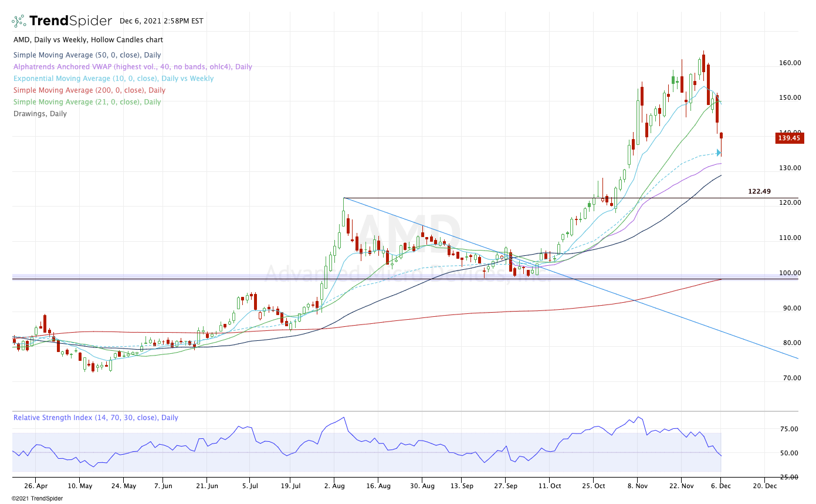The width and height of the screenshot is (816, 504).
Task: Click the red 139.45 current price tag
Action: pos(789,138)
